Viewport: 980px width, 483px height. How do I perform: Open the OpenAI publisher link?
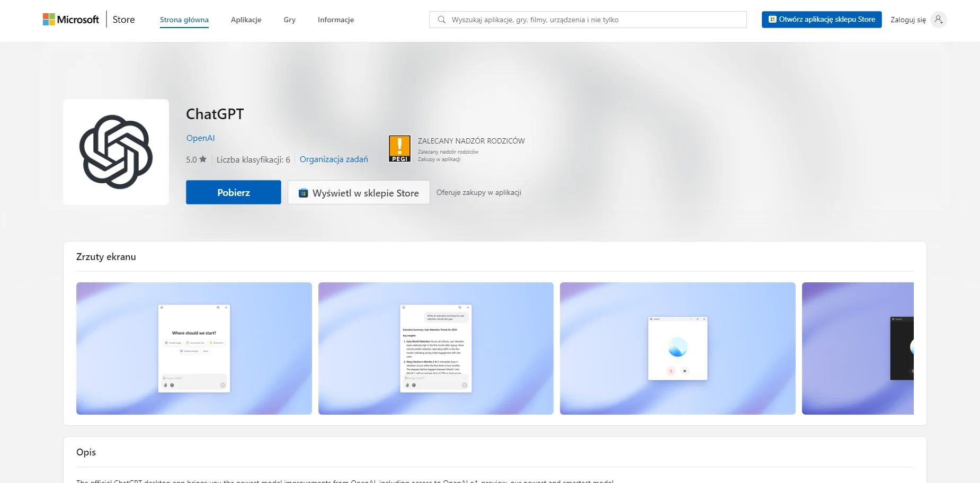click(200, 138)
